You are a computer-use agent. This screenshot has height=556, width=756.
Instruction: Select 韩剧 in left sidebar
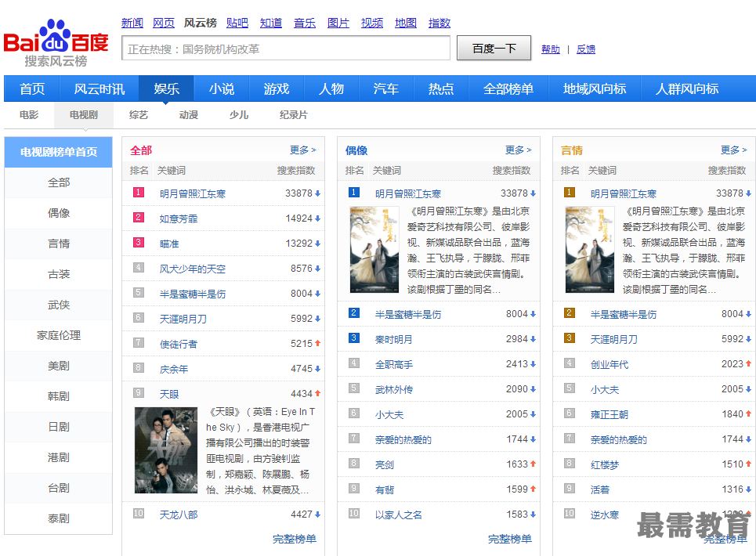58,396
